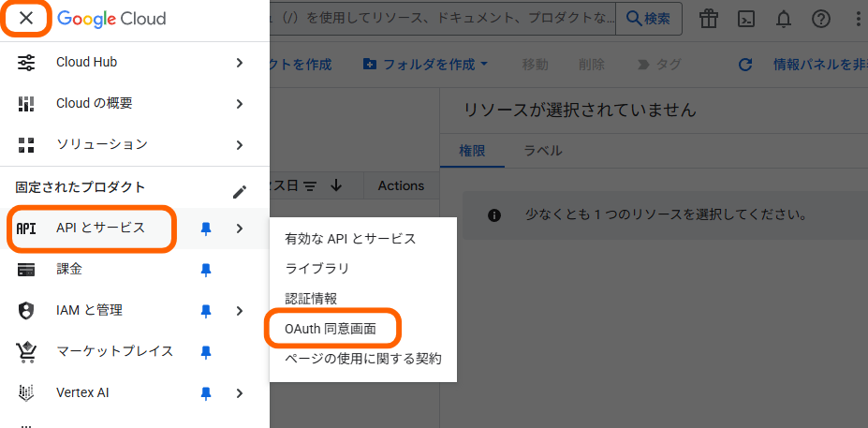
Task: Select ライブラリ in the submenu
Action: [317, 269]
